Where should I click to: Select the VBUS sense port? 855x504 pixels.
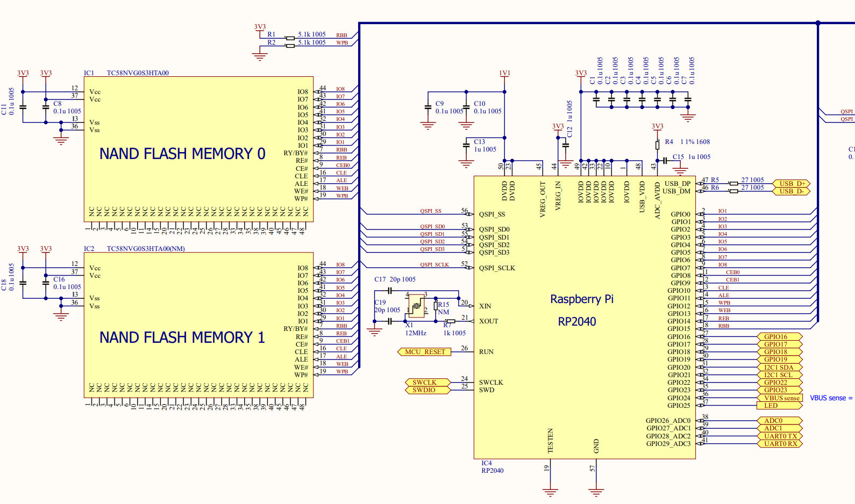coord(780,398)
